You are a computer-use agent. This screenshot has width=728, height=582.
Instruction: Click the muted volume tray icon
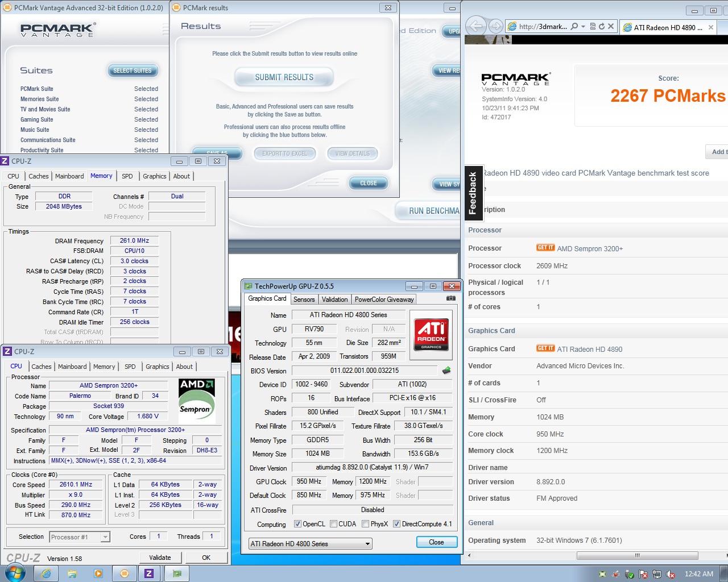pos(671,574)
